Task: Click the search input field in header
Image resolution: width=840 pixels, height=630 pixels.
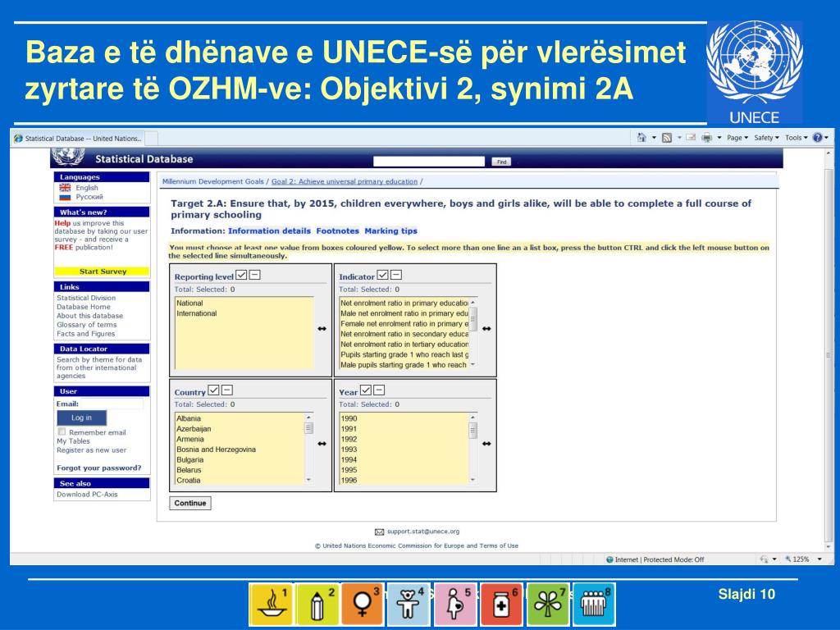Action: (429, 162)
